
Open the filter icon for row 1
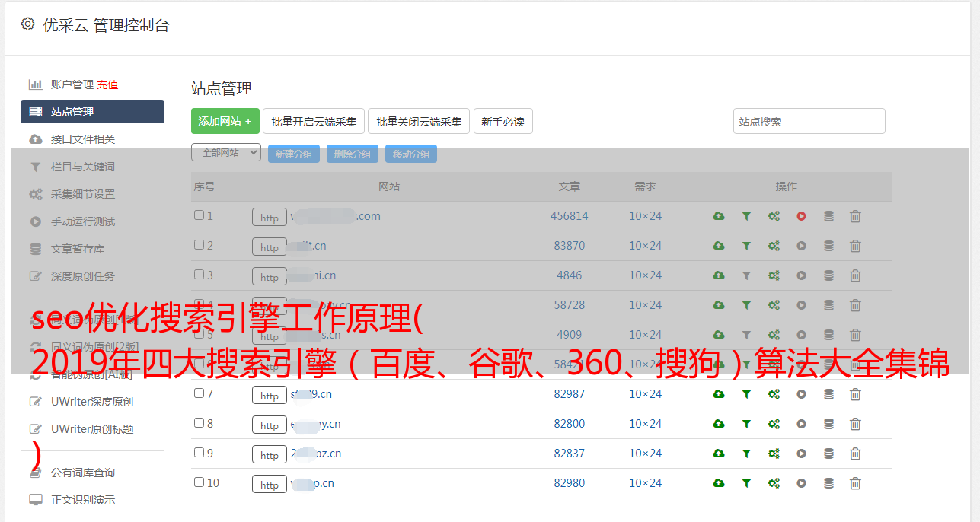[746, 216]
